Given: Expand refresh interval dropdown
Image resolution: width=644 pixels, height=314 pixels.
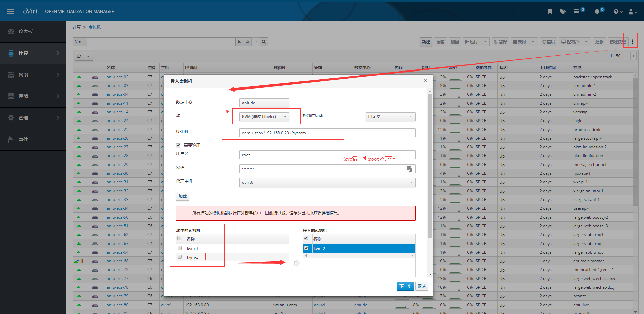Looking at the screenshot, I should click(88, 56).
